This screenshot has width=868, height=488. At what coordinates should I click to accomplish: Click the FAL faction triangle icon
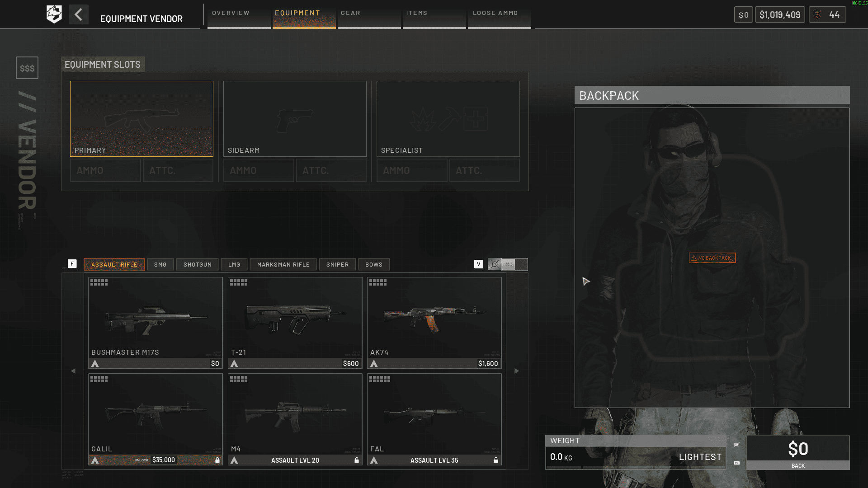click(374, 460)
